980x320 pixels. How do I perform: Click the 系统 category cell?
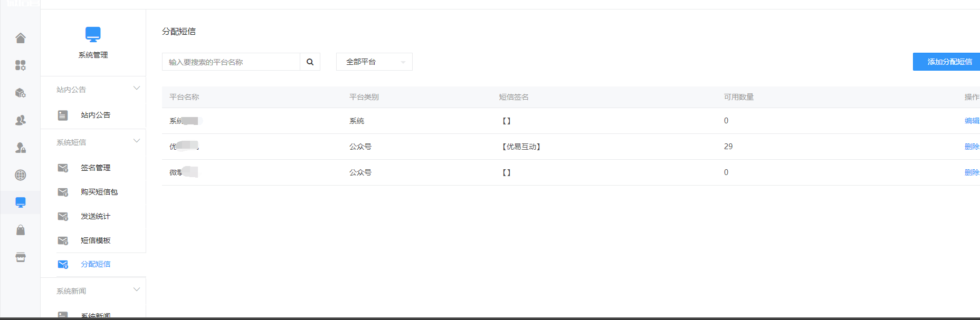point(357,121)
